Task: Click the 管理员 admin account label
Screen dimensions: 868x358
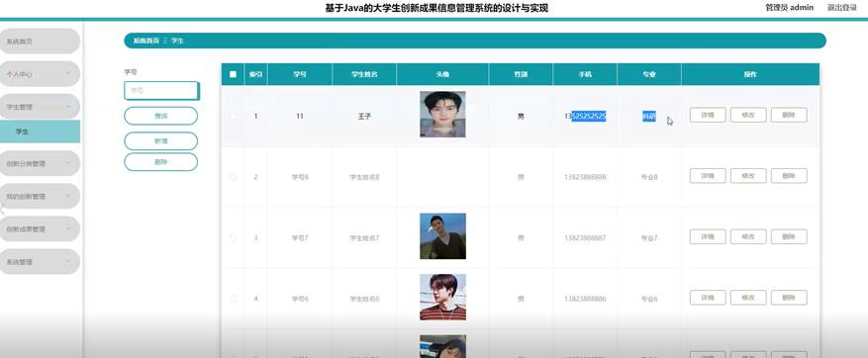Action: click(790, 8)
